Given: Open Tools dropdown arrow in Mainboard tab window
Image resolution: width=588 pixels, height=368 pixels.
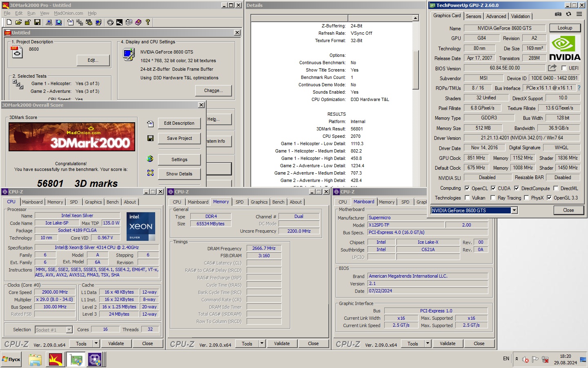Looking at the screenshot, I should pos(428,343).
